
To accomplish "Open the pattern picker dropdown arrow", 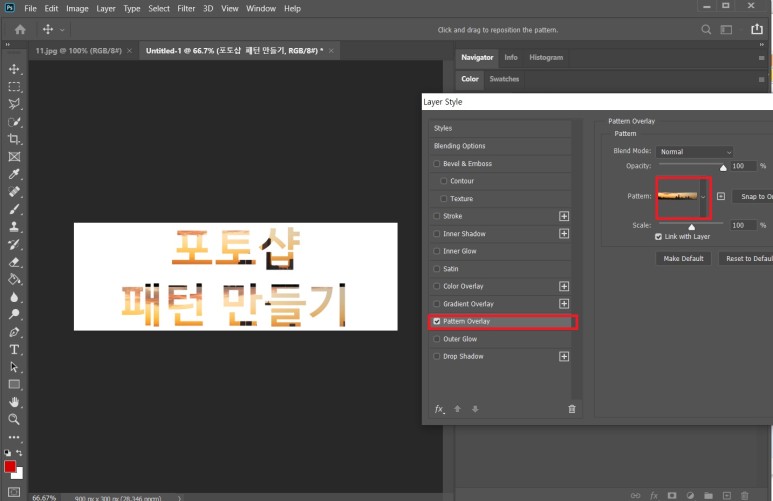I will tap(703, 197).
